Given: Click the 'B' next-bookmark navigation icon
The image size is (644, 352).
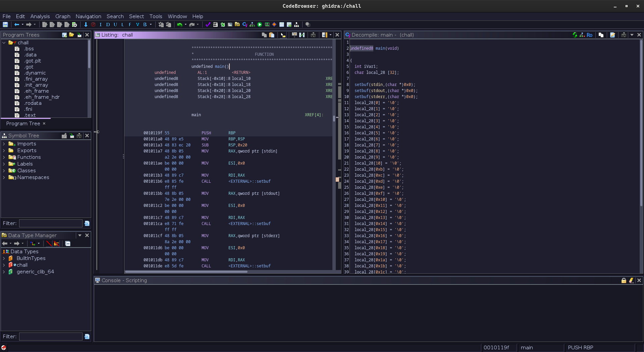Looking at the screenshot, I should pos(145,25).
